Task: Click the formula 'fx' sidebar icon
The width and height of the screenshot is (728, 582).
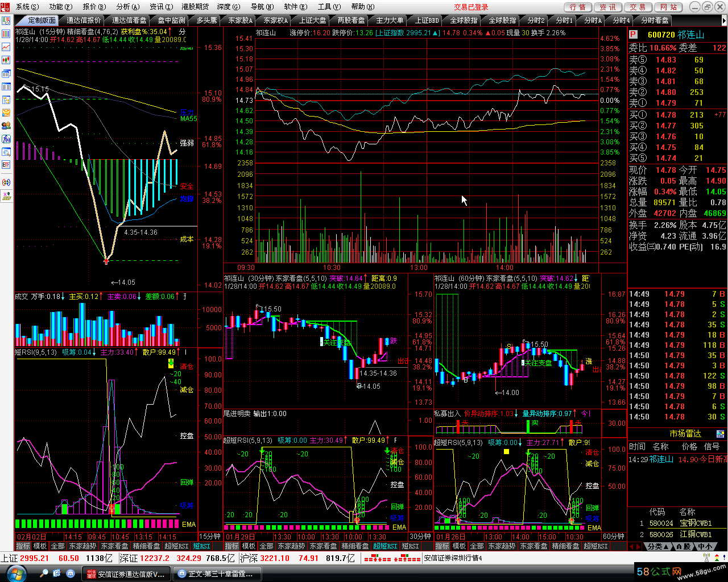Action: click(6, 139)
